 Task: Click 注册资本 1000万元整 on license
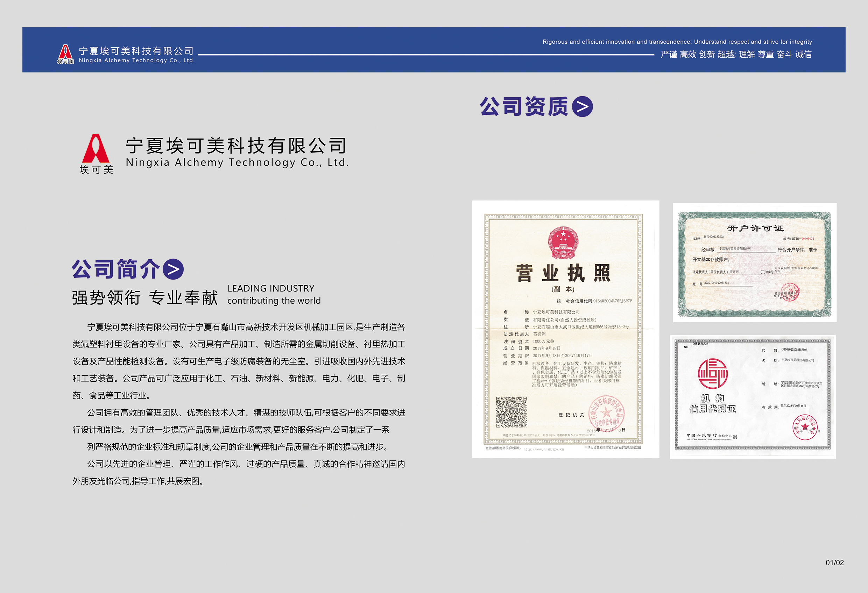529,341
